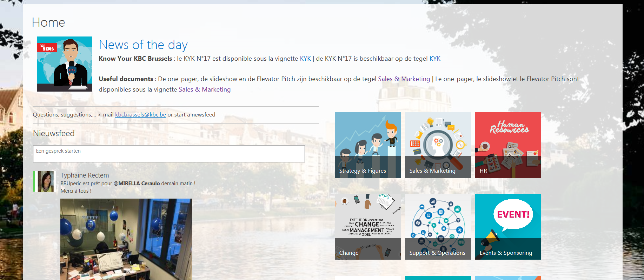The width and height of the screenshot is (644, 280).
Task: Open the KYK link after 'de tegel'
Action: click(x=435, y=59)
